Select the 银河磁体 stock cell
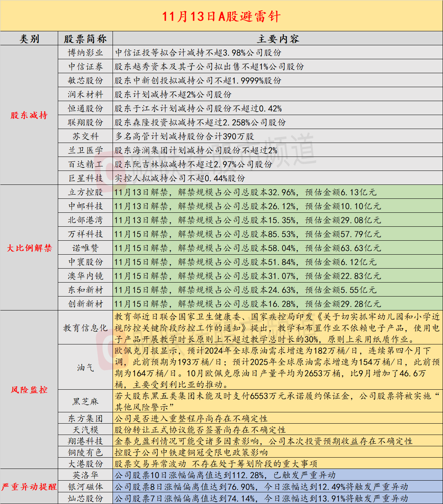The image size is (443, 504). coord(85,487)
